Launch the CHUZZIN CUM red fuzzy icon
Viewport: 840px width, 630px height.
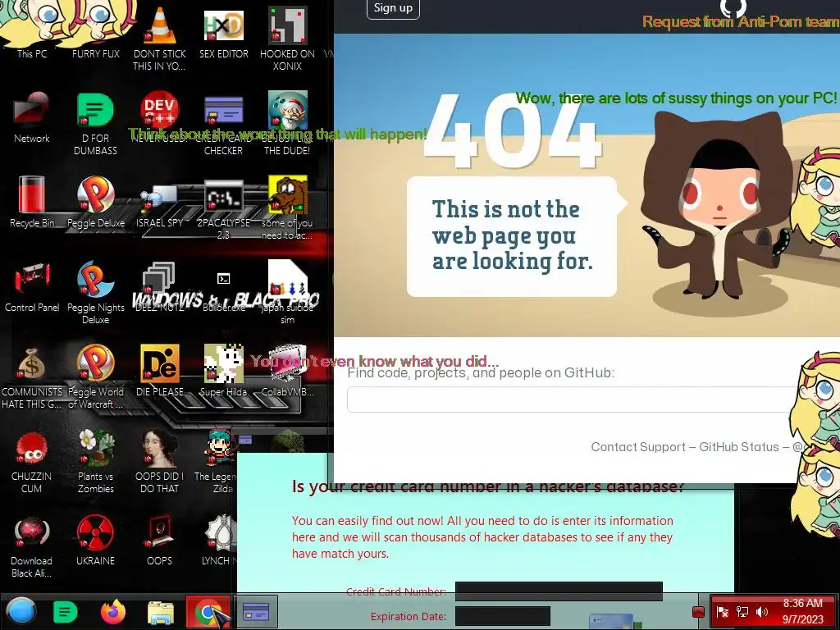click(32, 461)
